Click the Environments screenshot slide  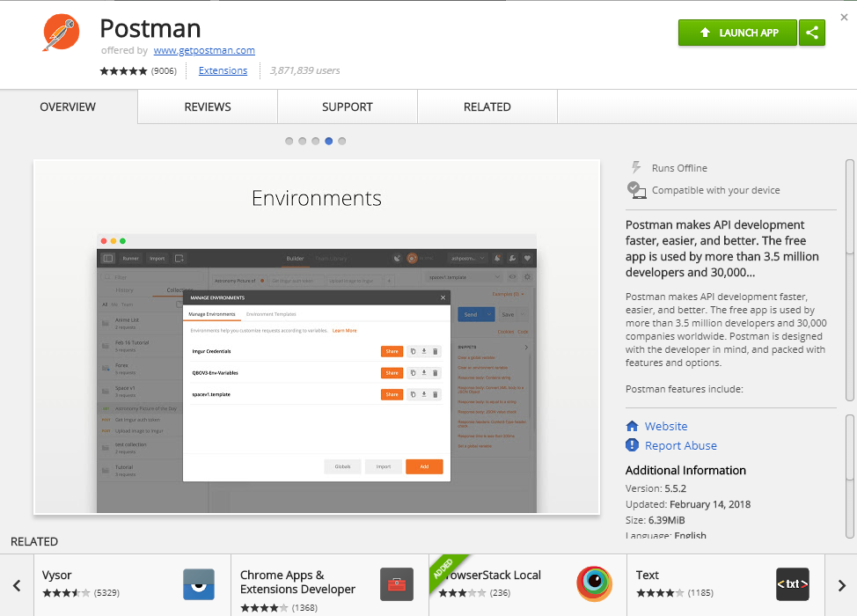317,337
